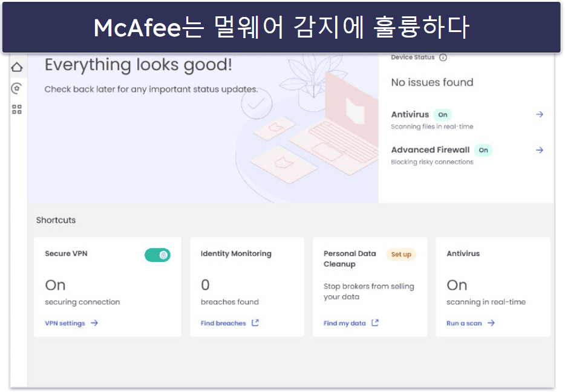Click 'Scanning files in real-time' text
The image size is (565, 392).
point(432,126)
